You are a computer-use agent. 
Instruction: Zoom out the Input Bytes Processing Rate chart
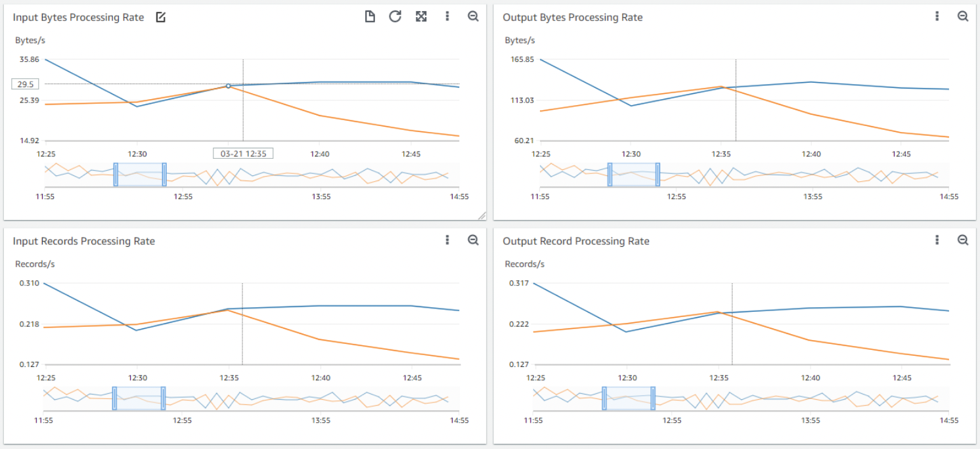(x=473, y=16)
